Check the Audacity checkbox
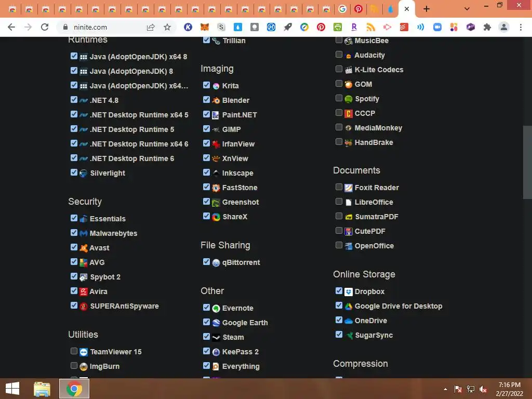532x399 pixels. point(339,54)
